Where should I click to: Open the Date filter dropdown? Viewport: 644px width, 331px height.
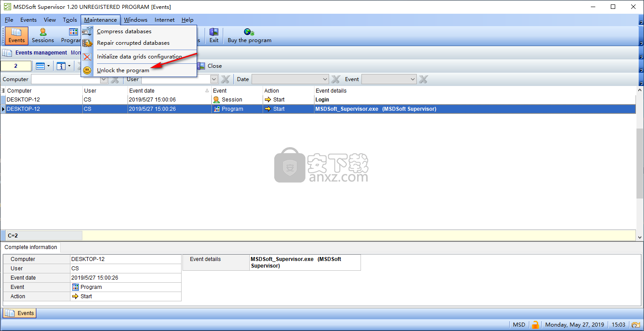pos(325,79)
